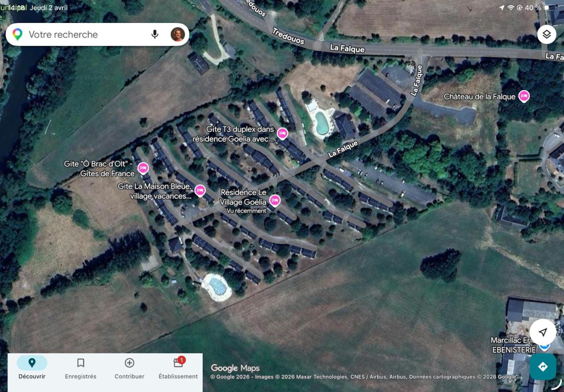This screenshot has height=392, width=564.
Task: Open the user profile avatar
Action: [x=178, y=34]
